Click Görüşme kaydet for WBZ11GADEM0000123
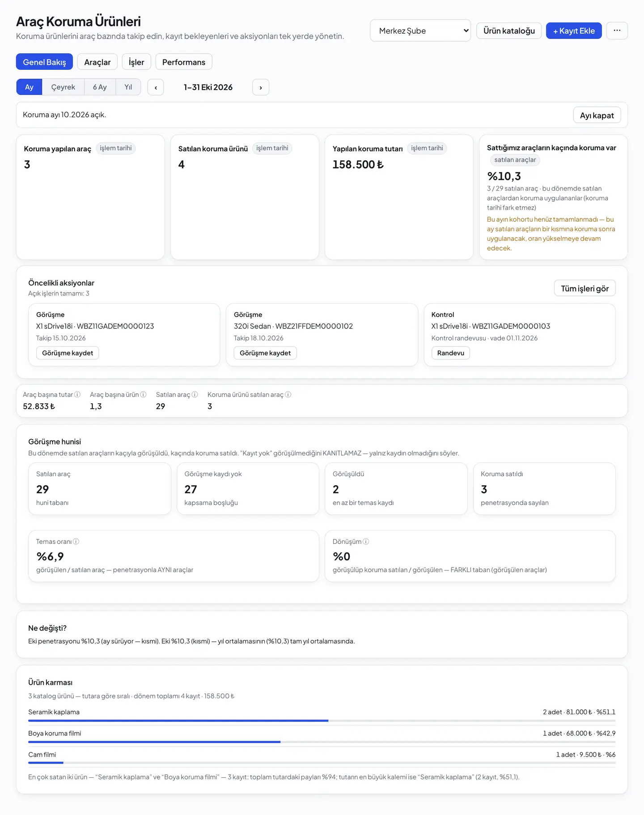 point(68,353)
